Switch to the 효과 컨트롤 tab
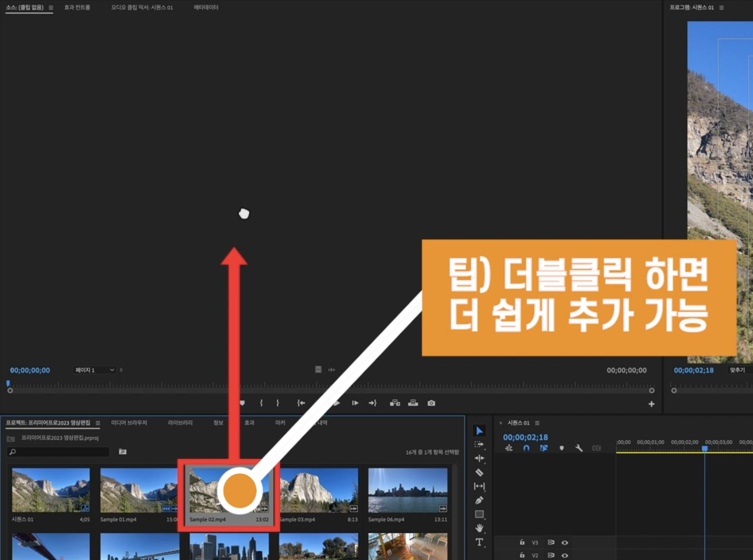Screen dimensions: 753x560 tap(77, 7)
